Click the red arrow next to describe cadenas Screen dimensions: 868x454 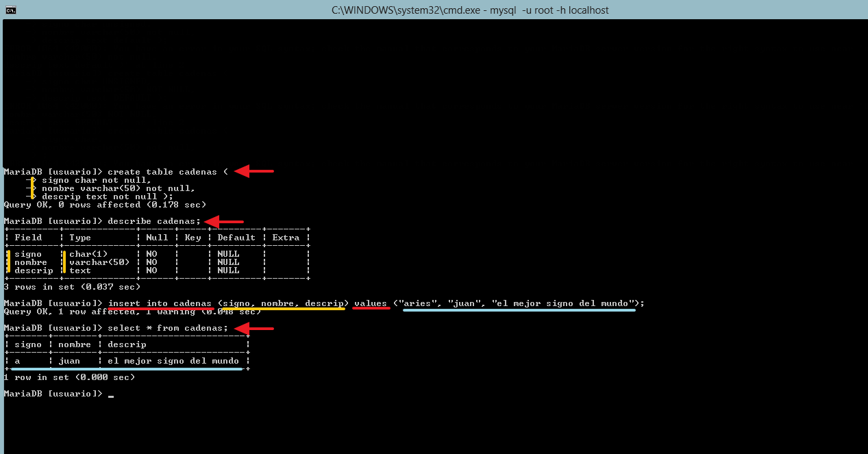(x=224, y=221)
